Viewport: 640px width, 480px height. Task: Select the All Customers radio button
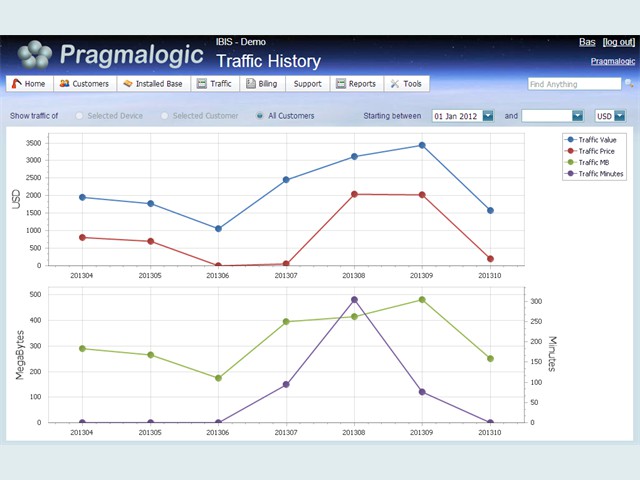(259, 116)
